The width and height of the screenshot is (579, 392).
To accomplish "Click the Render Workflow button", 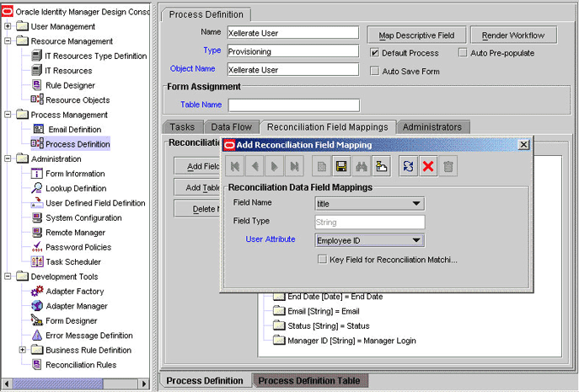I will [513, 35].
